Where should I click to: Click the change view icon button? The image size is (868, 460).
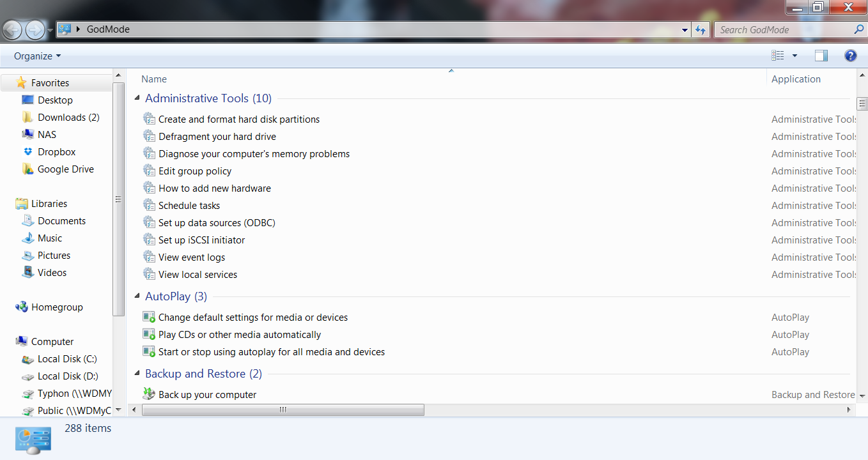pyautogui.click(x=777, y=56)
